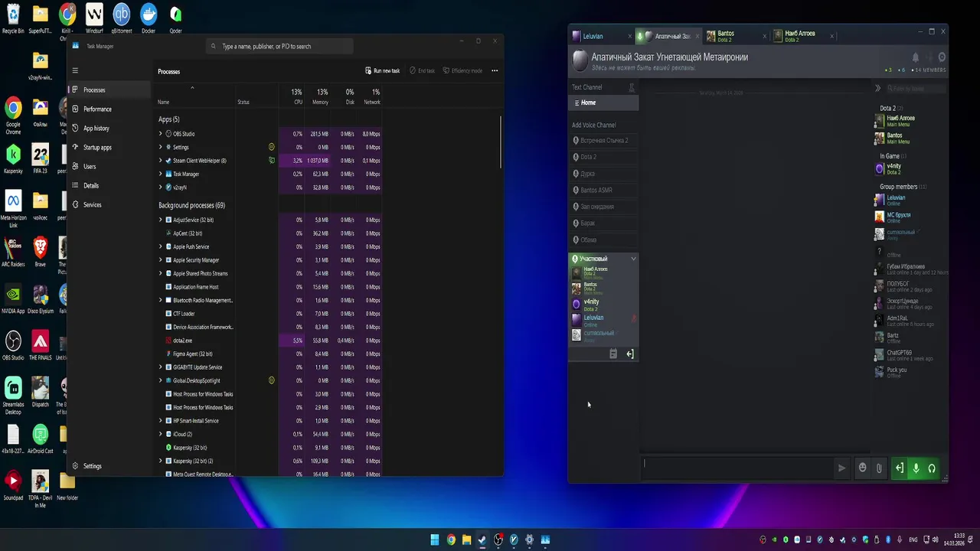Open Users page in Task Manager
Screen dimensions: 980x551
click(x=109, y=166)
